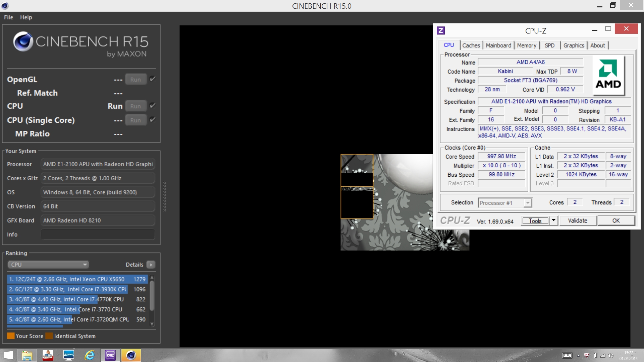Open Internet Explorer from the taskbar
This screenshot has height=362, width=644.
pos(90,355)
